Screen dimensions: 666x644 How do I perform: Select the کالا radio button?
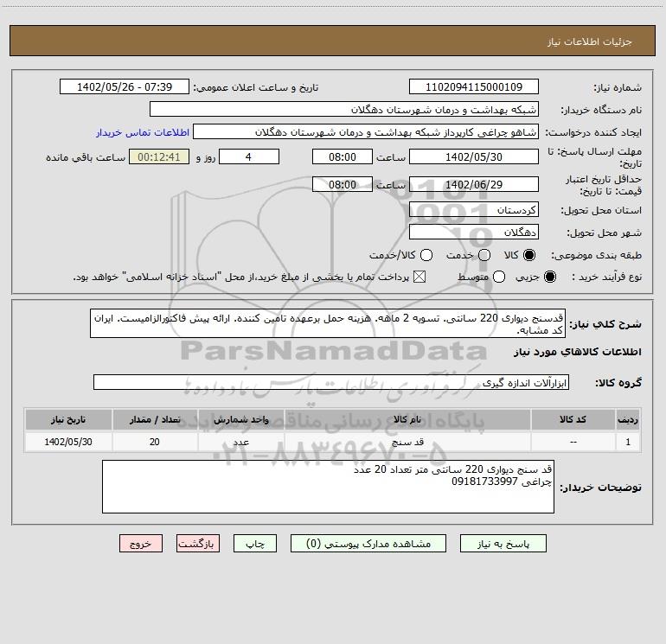tap(529, 255)
